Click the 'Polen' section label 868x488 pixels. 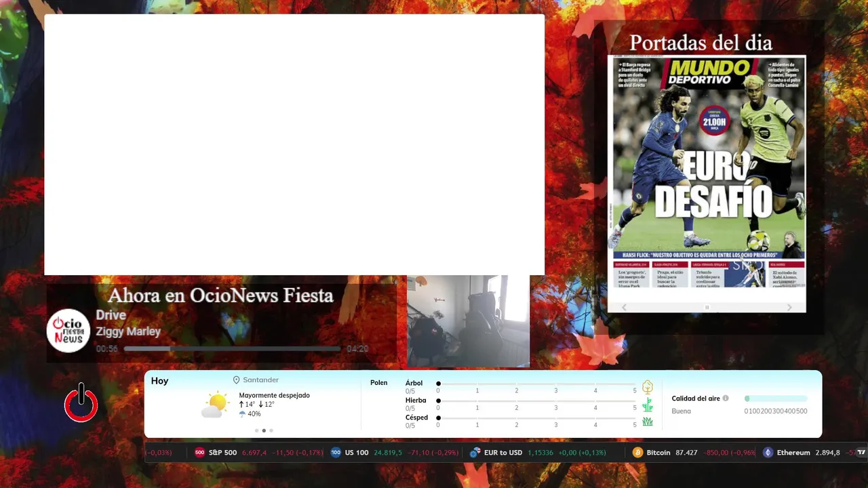[x=379, y=383]
